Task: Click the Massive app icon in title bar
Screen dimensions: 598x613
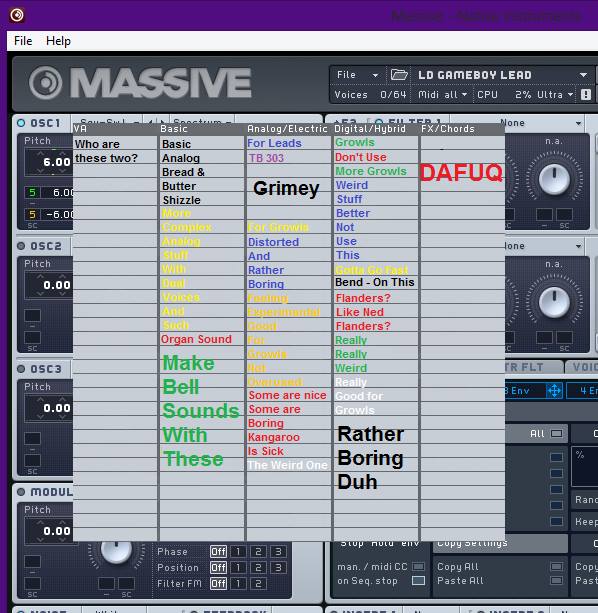Action: (x=17, y=15)
